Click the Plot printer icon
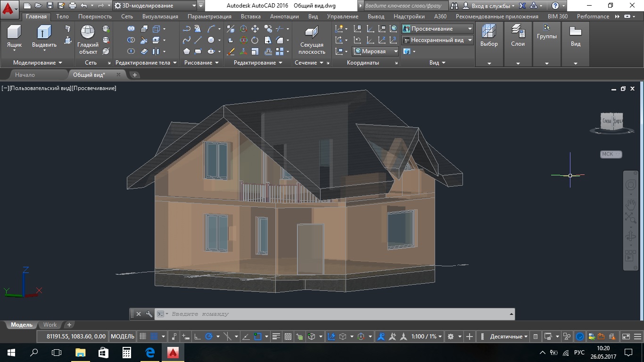Image resolution: width=644 pixels, height=362 pixels. click(73, 6)
